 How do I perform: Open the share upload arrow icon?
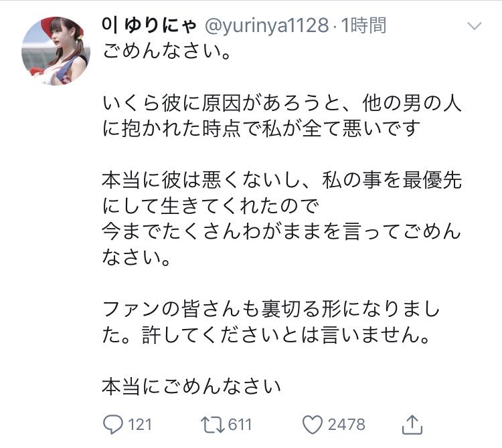[x=412, y=425]
